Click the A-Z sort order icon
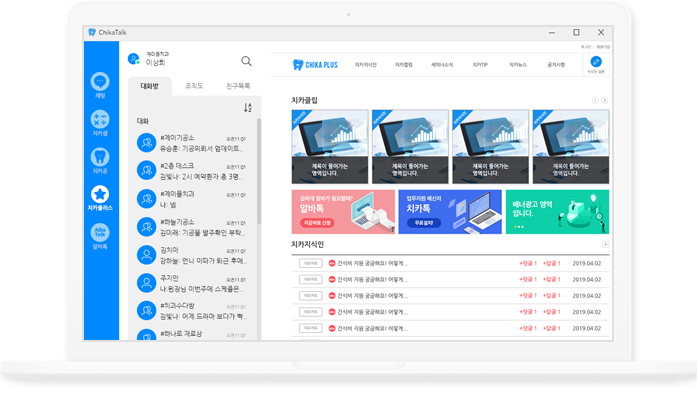The width and height of the screenshot is (697, 397). (248, 108)
